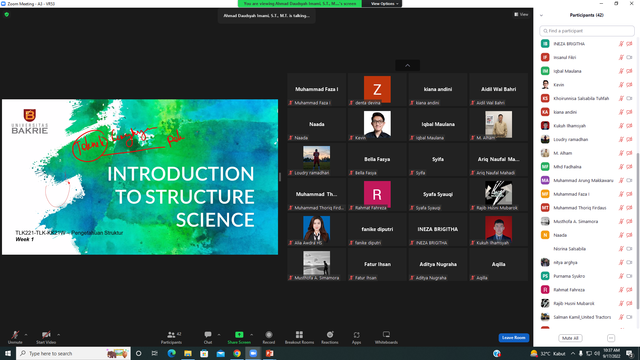Open the Mail app from the taskbar
The height and width of the screenshot is (360, 640).
click(x=220, y=353)
